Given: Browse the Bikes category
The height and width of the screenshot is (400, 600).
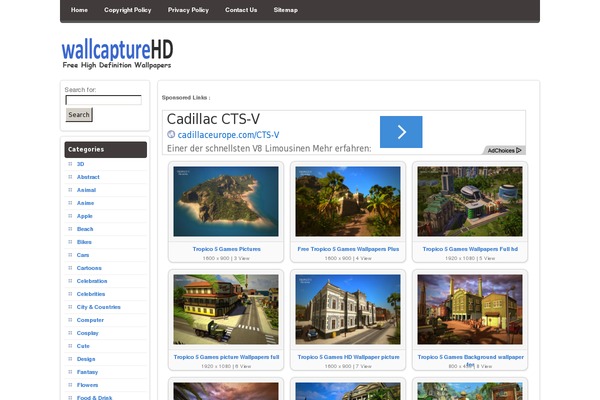Looking at the screenshot, I should pos(84,242).
